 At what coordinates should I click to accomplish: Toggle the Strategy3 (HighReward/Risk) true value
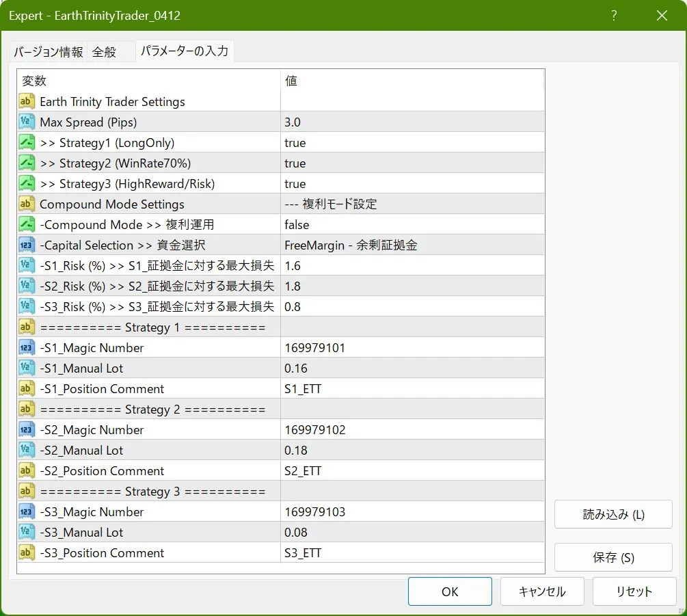click(x=295, y=184)
